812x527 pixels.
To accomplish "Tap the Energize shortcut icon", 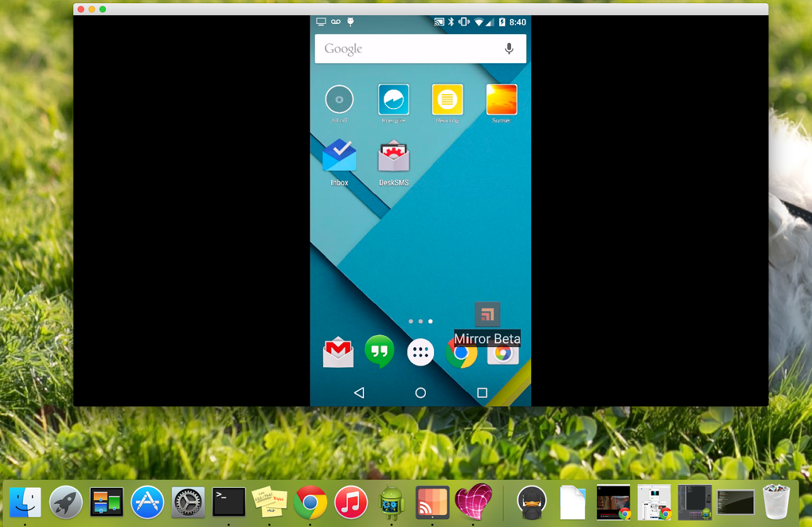I will coord(394,100).
